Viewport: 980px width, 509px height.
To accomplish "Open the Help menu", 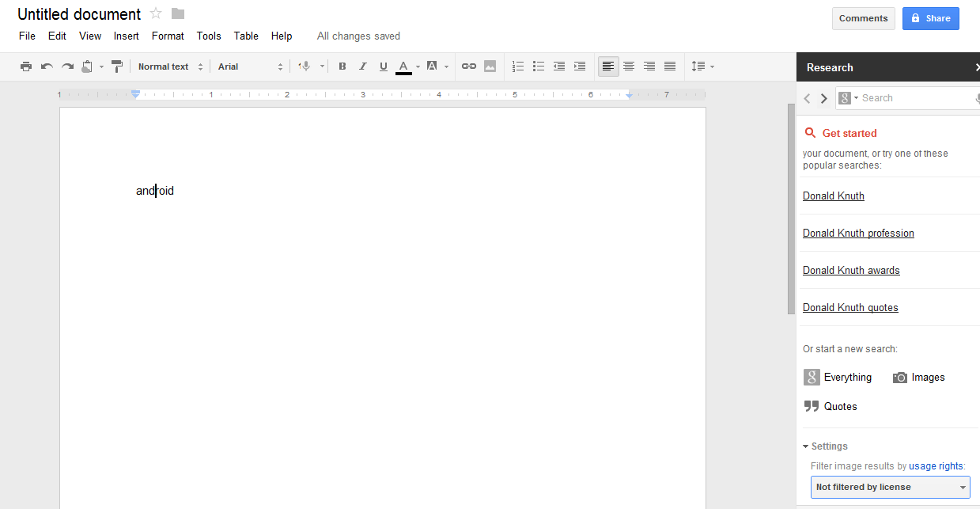I will (282, 36).
